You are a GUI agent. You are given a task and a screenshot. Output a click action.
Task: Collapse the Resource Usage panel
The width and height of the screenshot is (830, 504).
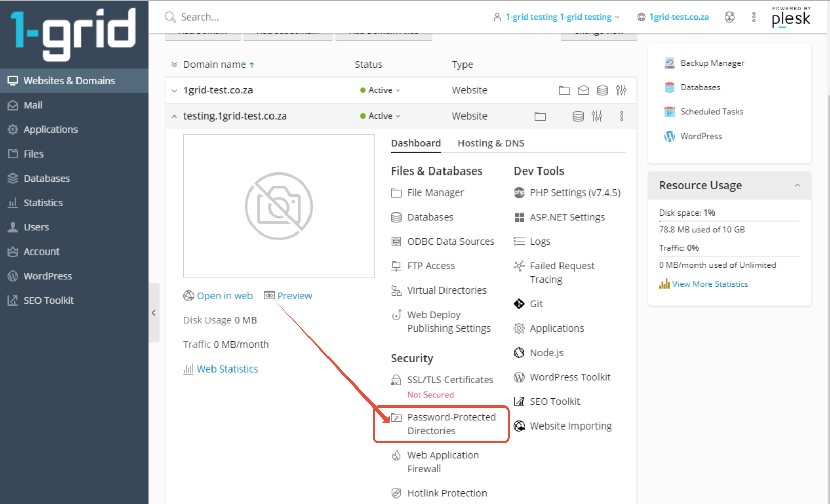pos(797,185)
